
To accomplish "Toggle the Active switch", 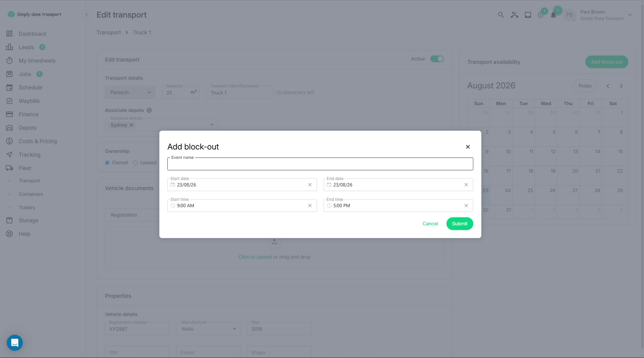I will 437,59.
